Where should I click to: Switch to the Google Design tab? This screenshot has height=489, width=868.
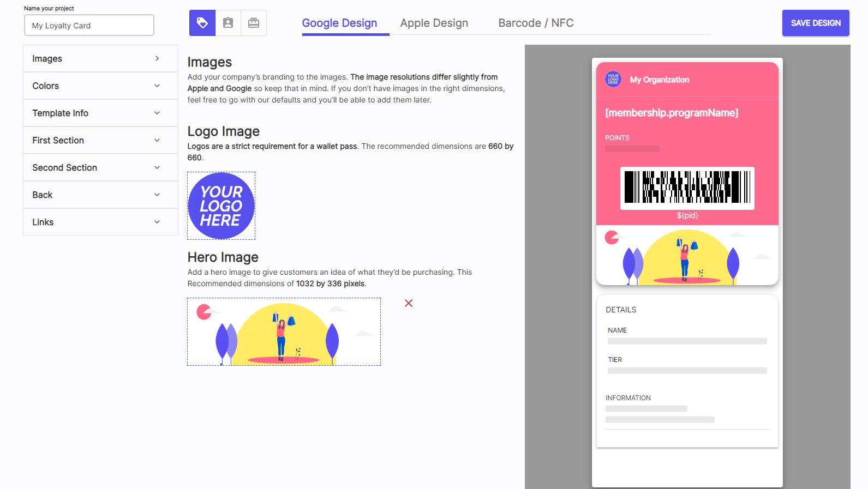pos(340,23)
